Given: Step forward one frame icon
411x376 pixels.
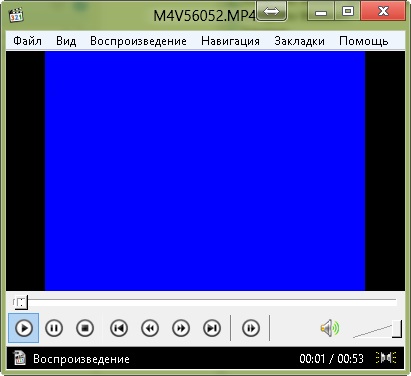Looking at the screenshot, I should point(251,328).
